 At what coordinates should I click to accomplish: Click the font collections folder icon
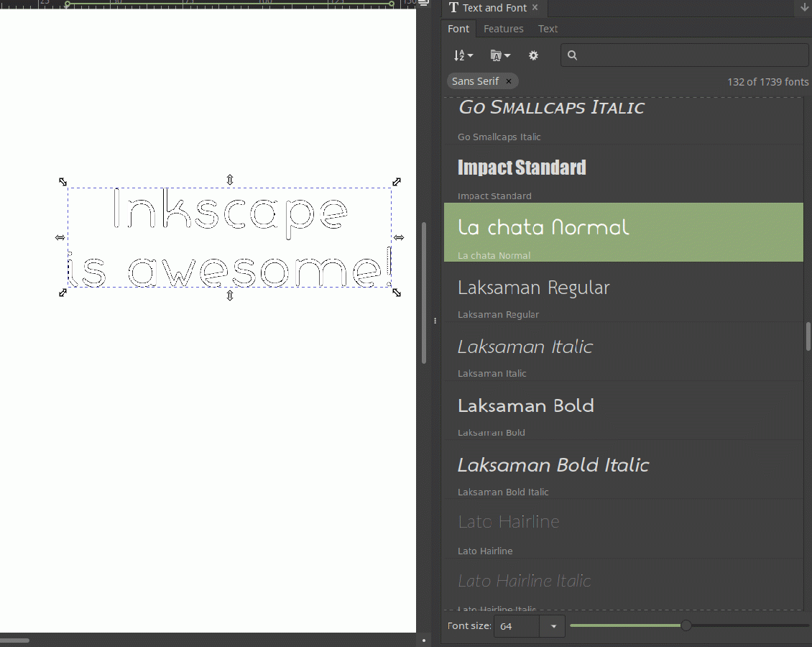[495, 55]
